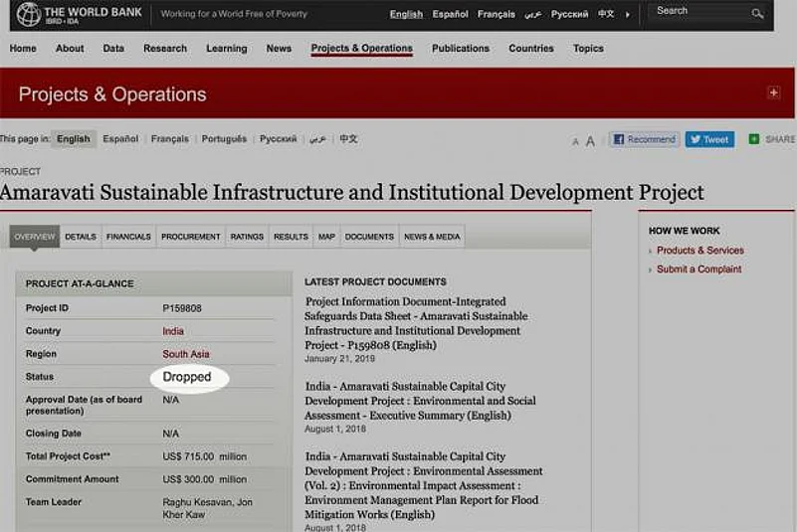Open the Submit a Complaint link

coord(698,269)
